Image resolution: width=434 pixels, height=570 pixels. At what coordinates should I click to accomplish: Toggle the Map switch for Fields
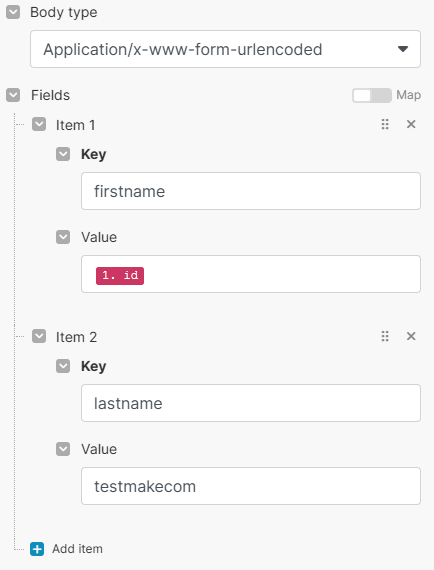pos(371,96)
